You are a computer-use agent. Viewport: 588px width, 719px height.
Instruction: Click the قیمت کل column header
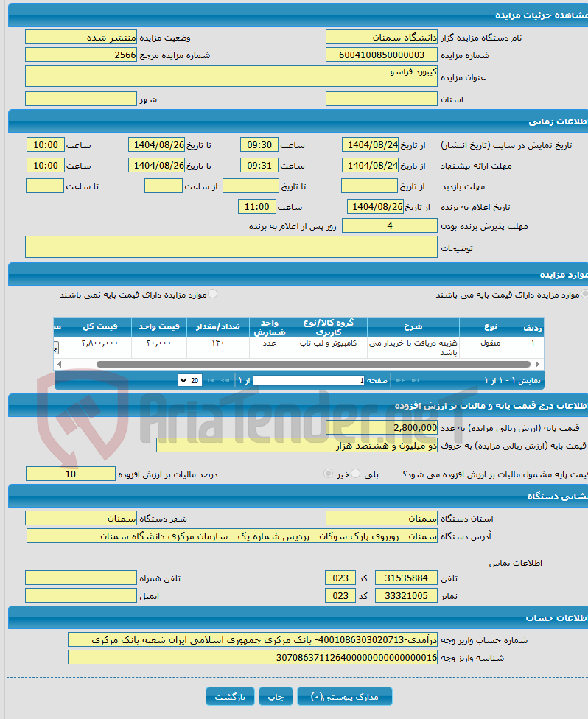[x=100, y=327]
